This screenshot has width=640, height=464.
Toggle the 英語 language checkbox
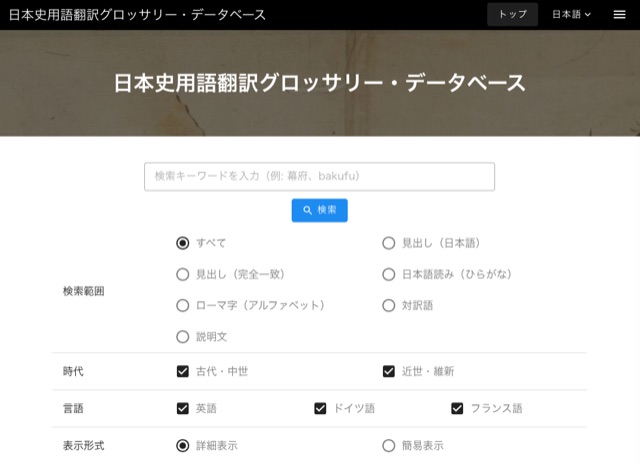(182, 408)
